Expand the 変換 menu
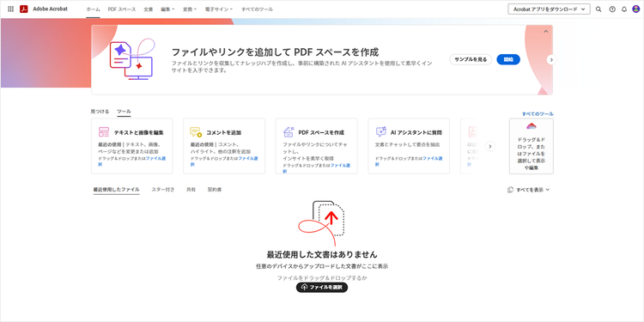The image size is (644, 322). (x=190, y=9)
